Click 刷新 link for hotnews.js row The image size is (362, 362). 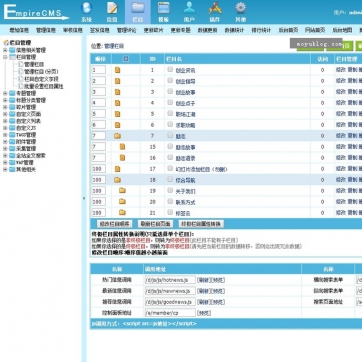tap(203, 280)
